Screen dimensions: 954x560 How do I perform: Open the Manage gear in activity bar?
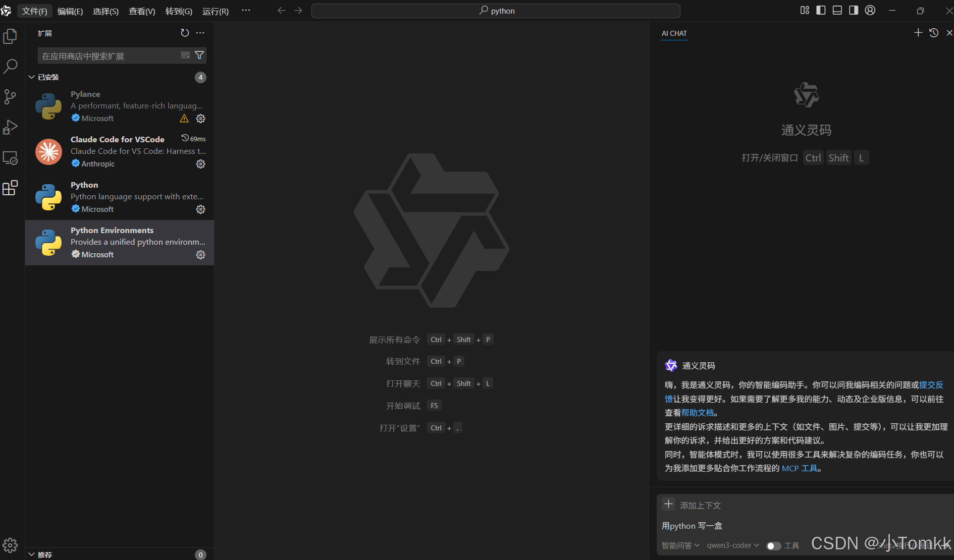10,545
